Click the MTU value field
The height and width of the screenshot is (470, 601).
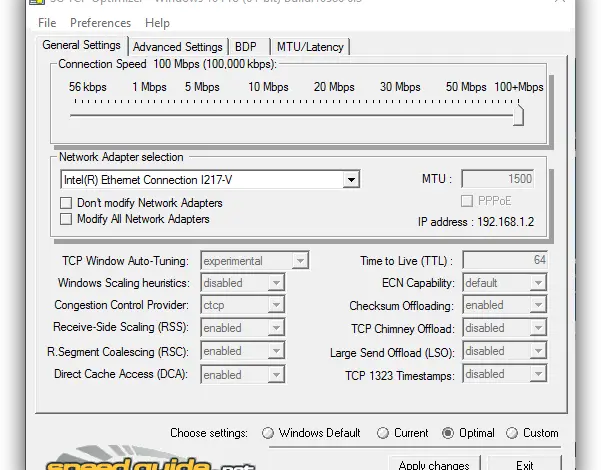coord(498,179)
